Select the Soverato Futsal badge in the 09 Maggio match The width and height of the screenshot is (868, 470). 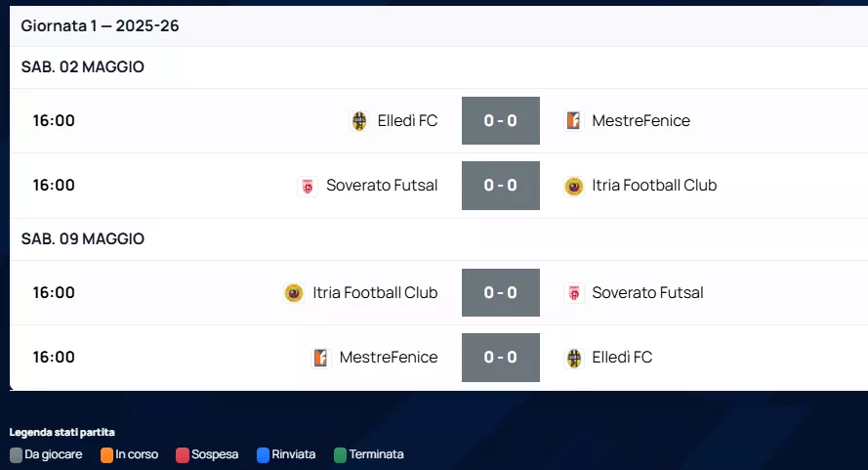pyautogui.click(x=574, y=293)
